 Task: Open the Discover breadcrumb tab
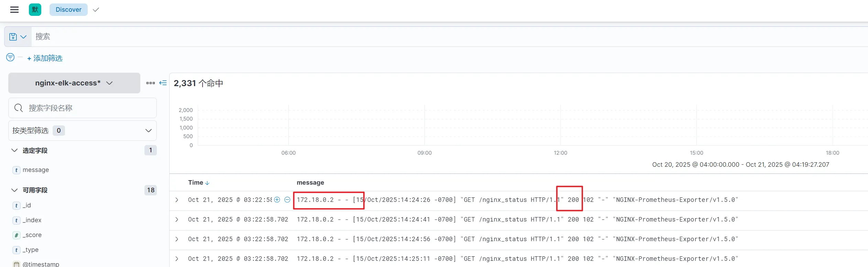(x=68, y=10)
